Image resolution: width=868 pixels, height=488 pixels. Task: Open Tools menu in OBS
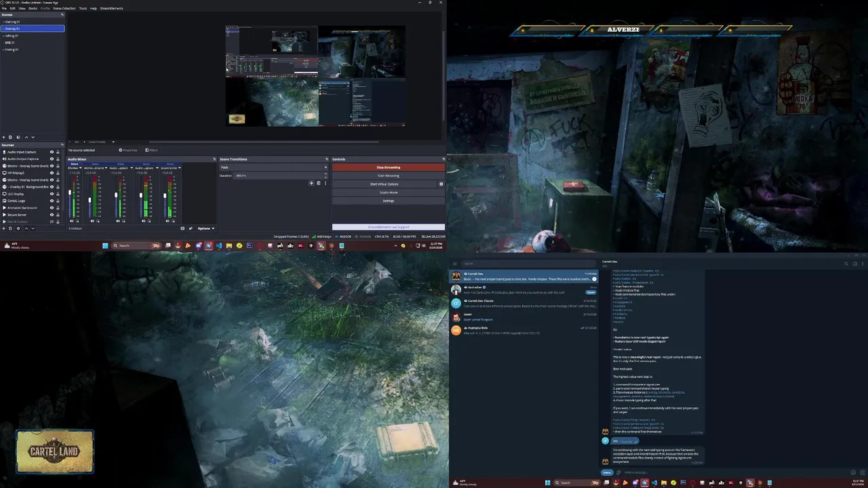point(83,8)
